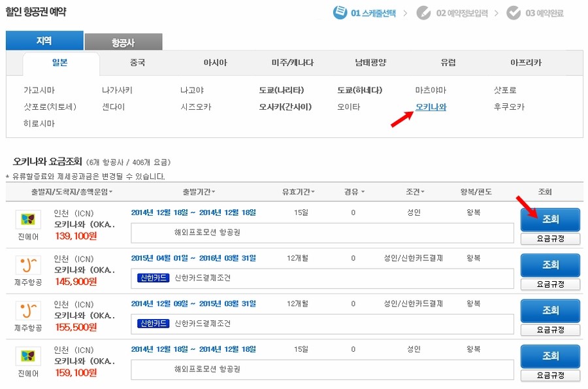588x389 pixels.
Task: Click the 신한카드 badge in third fare row
Action: (154, 324)
